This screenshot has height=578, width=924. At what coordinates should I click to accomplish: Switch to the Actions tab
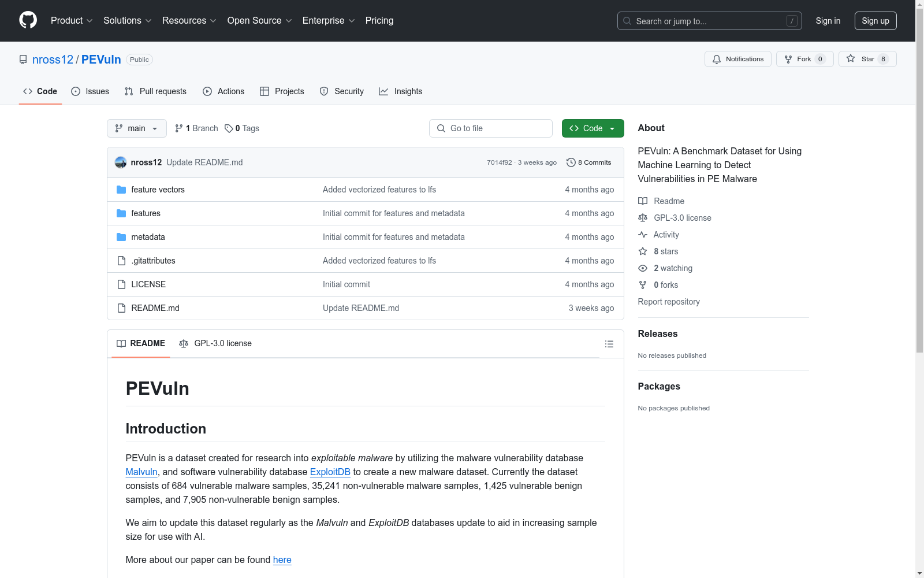[x=223, y=91]
